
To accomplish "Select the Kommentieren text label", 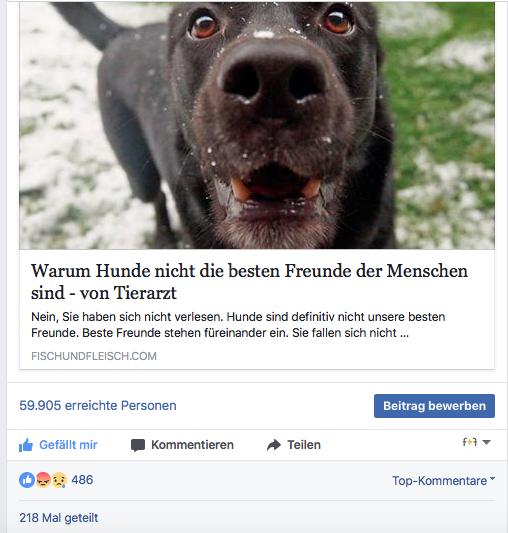I will pyautogui.click(x=192, y=445).
